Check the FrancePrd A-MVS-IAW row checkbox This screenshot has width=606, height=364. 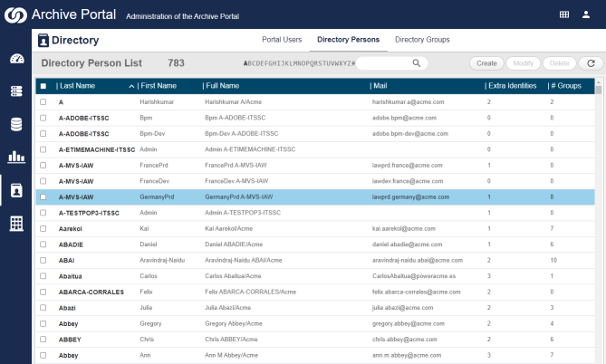tap(43, 166)
